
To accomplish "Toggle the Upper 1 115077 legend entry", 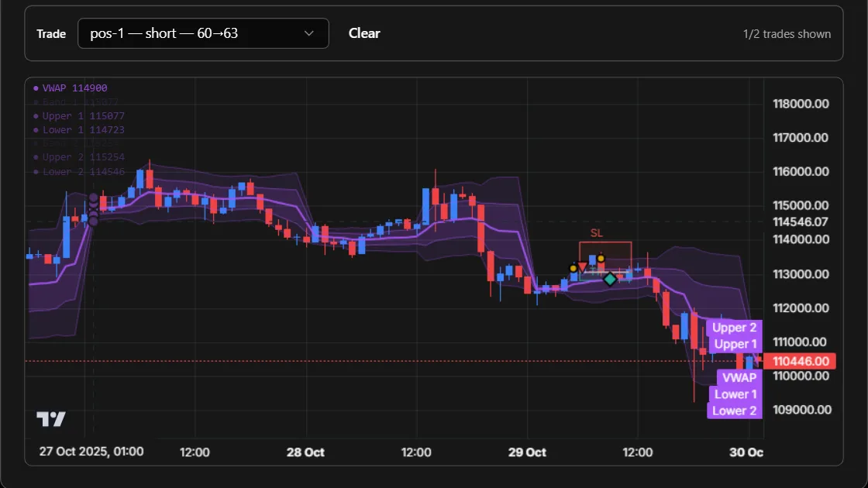I will coord(79,115).
